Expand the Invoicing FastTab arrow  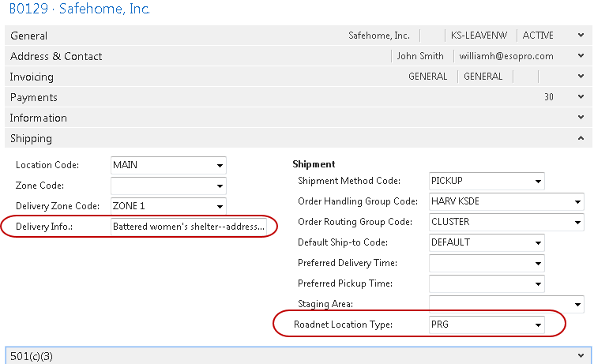click(x=581, y=77)
